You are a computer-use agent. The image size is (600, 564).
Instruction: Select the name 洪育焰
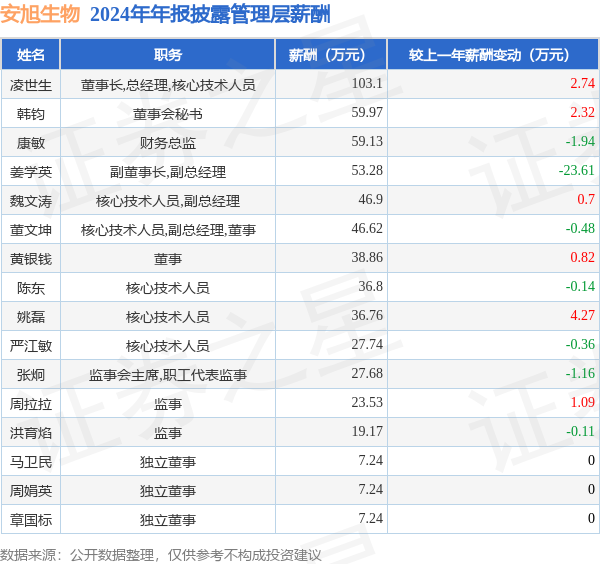click(31, 434)
